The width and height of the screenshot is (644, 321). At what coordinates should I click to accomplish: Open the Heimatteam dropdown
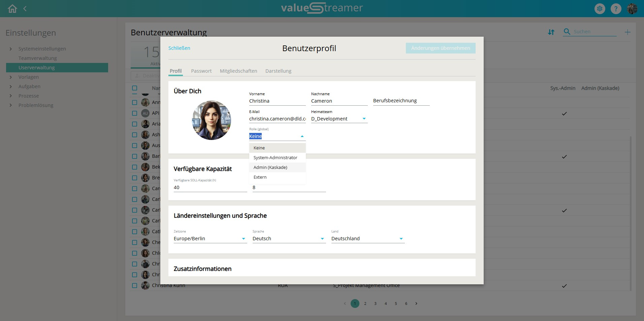364,119
